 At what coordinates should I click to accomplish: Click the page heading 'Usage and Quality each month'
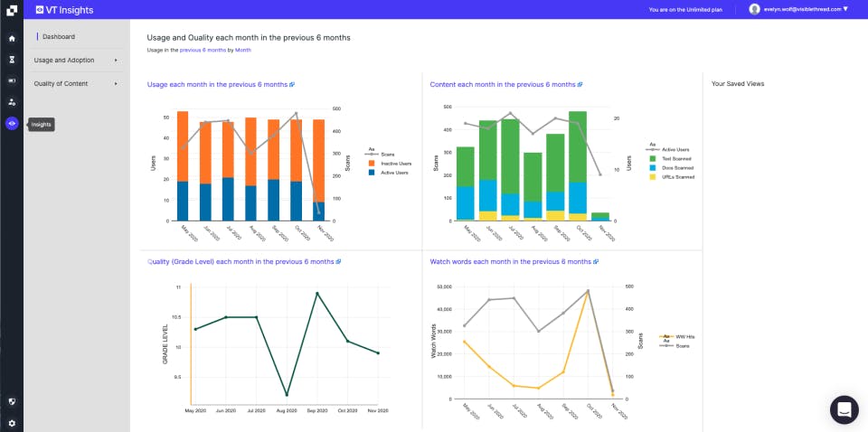coord(249,38)
